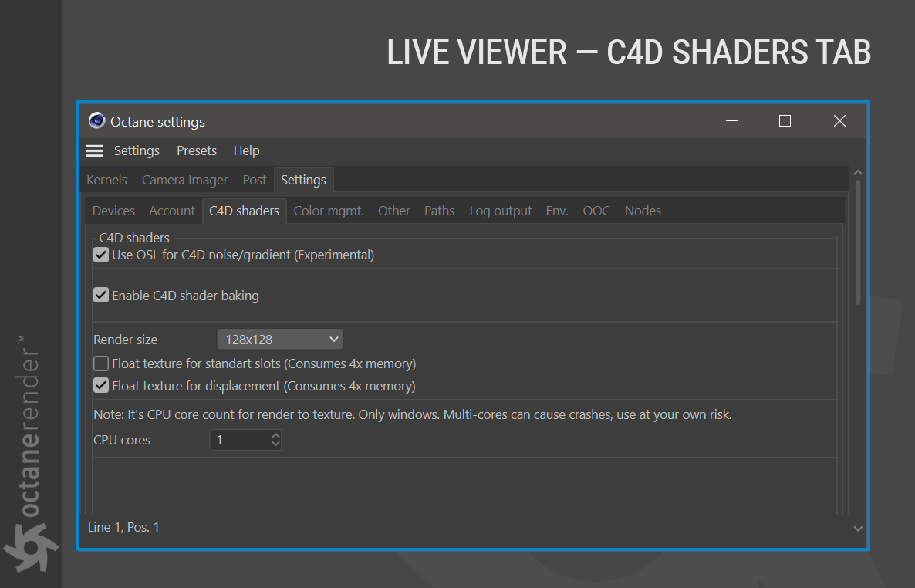915x588 pixels.
Task: Open the Presets menu
Action: [x=197, y=150]
